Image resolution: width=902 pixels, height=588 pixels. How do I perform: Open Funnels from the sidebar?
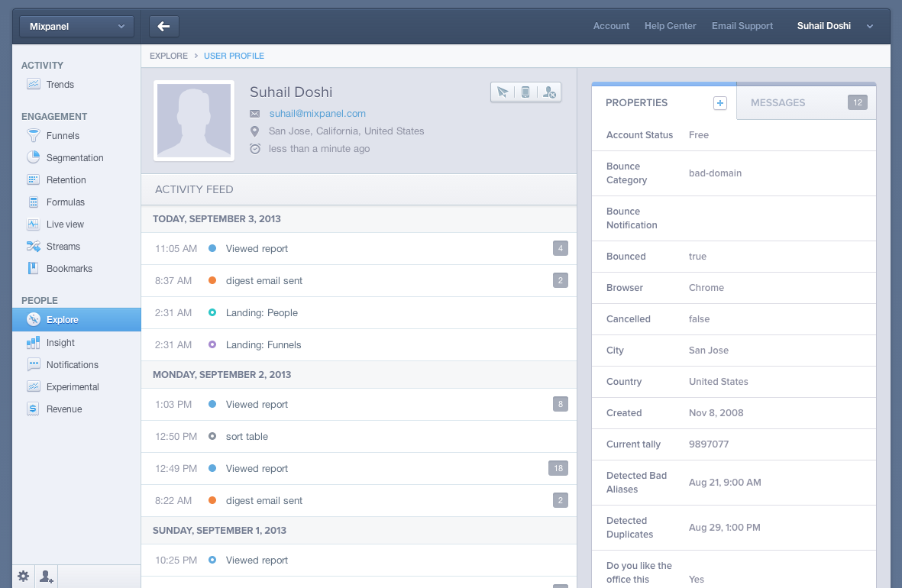click(x=63, y=136)
